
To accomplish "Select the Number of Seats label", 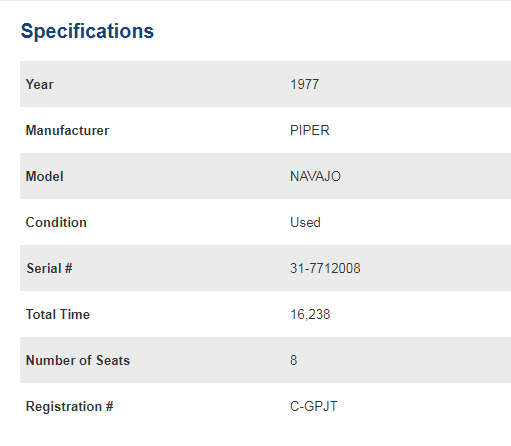I will 78,360.
